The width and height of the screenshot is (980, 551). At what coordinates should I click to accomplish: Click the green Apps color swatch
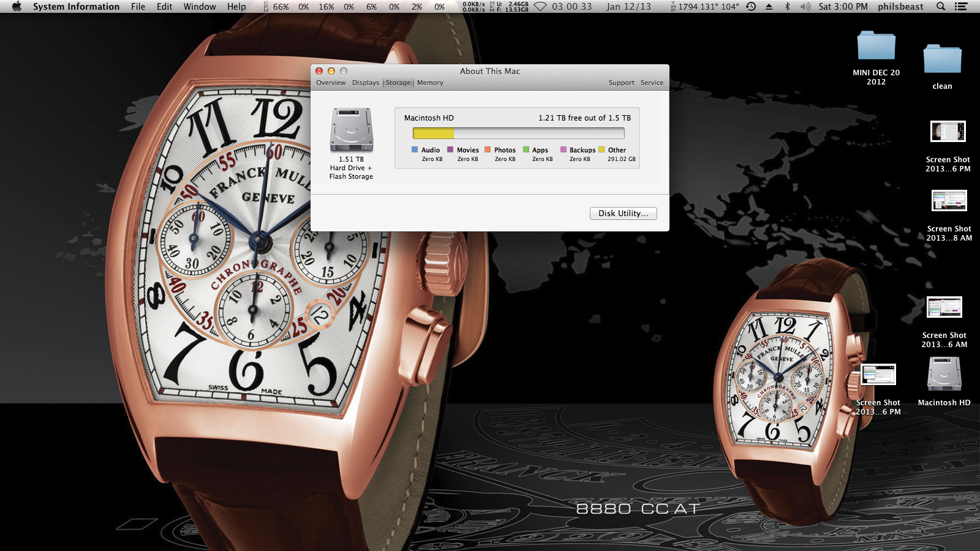pyautogui.click(x=526, y=149)
